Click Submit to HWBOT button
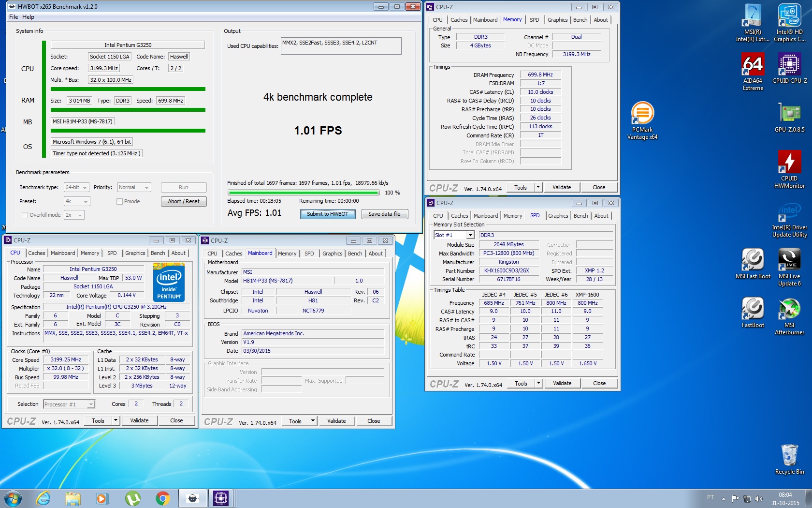This screenshot has height=508, width=812. coord(328,214)
